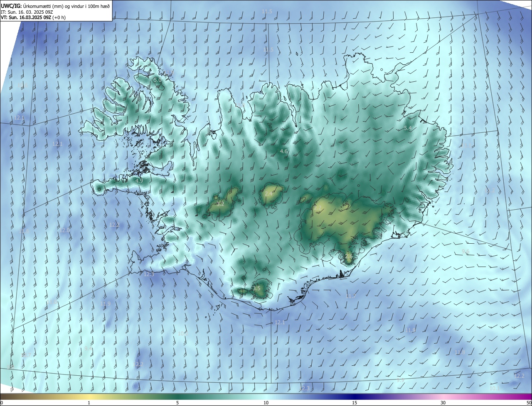The image size is (532, 406).
Task: Click the 9.6 value label over the sea
Action: click(x=465, y=252)
